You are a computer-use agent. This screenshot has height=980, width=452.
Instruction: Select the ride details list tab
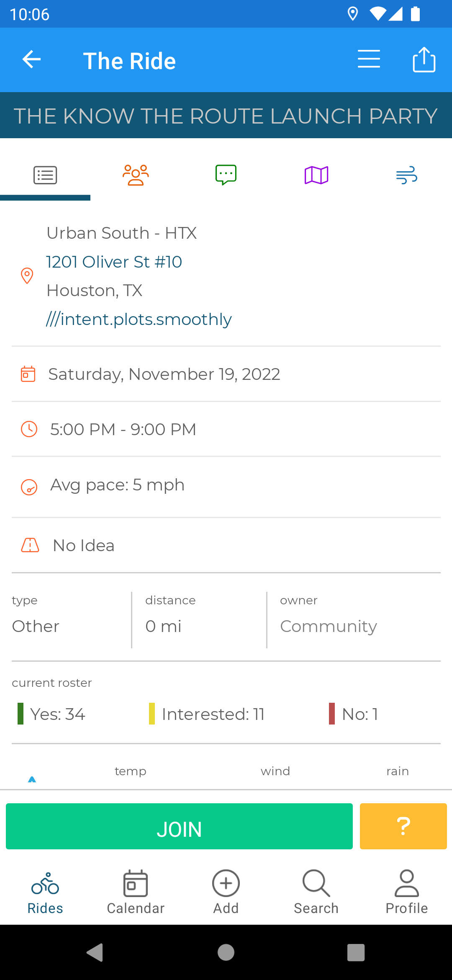pos(45,175)
